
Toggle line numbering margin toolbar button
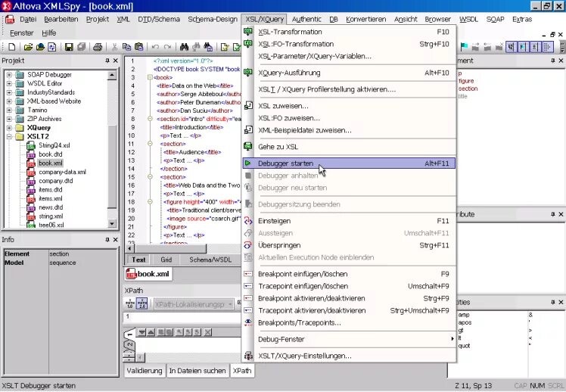(511, 47)
